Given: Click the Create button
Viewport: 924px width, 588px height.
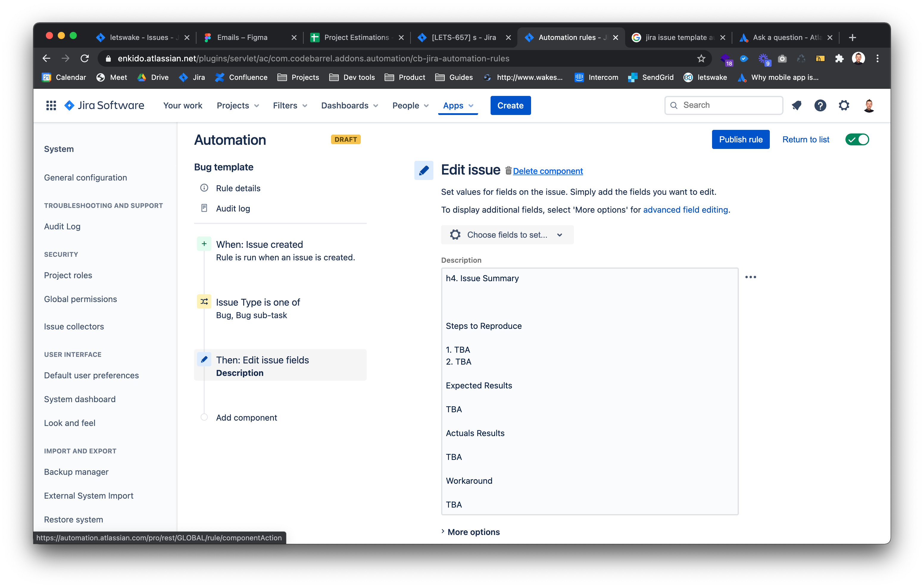Looking at the screenshot, I should click(x=510, y=105).
